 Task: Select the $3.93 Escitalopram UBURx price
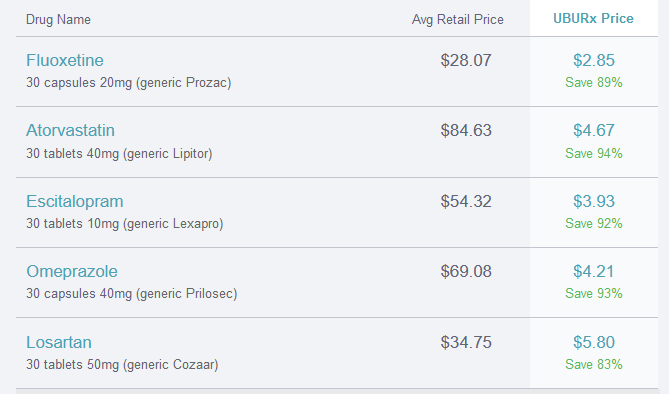(x=593, y=201)
